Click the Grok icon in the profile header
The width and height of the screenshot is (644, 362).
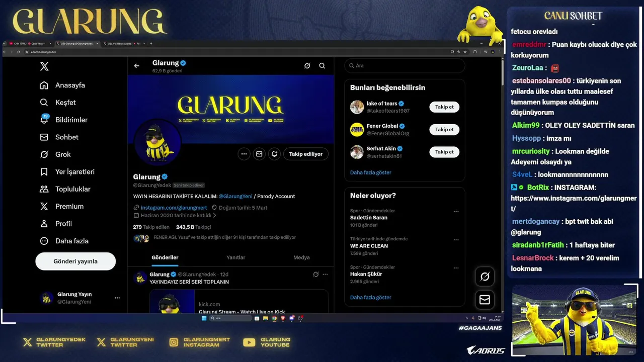tap(307, 66)
